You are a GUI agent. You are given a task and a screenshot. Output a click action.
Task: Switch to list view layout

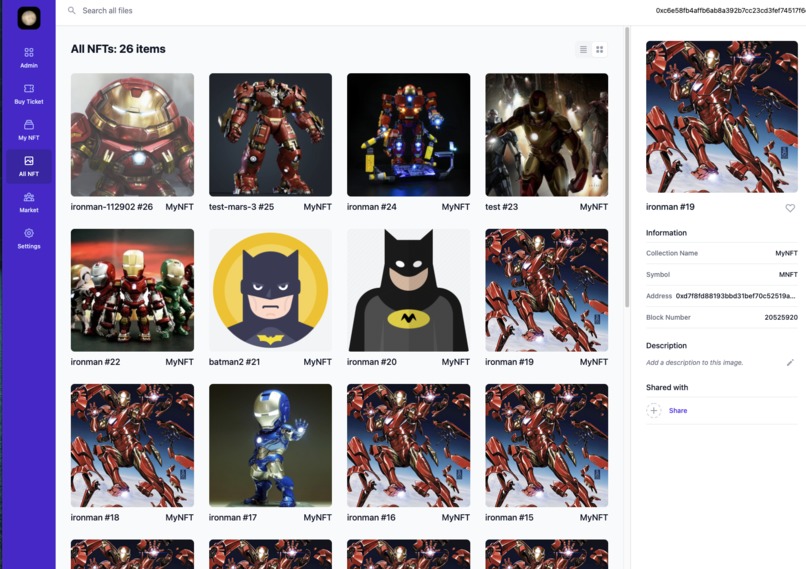point(583,49)
